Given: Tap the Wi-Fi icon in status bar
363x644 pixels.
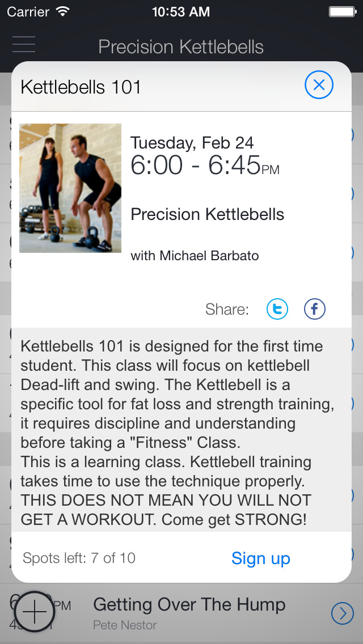Looking at the screenshot, I should coord(63,11).
